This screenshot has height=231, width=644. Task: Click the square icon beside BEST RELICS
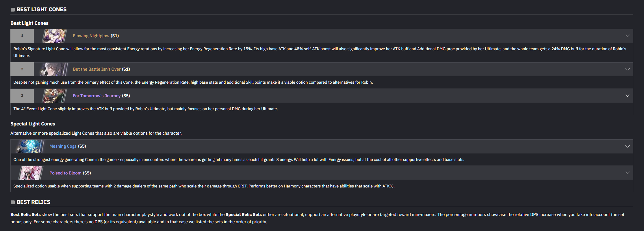tap(13, 202)
